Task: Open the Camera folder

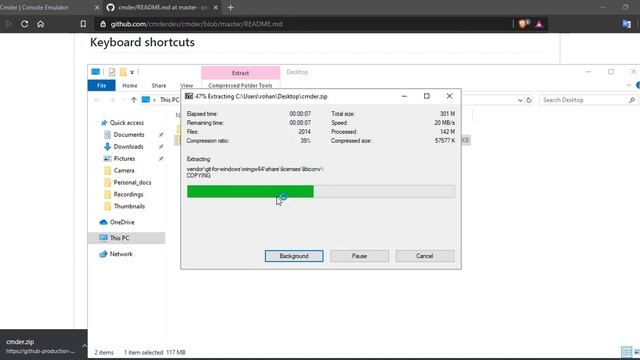Action: [124, 170]
